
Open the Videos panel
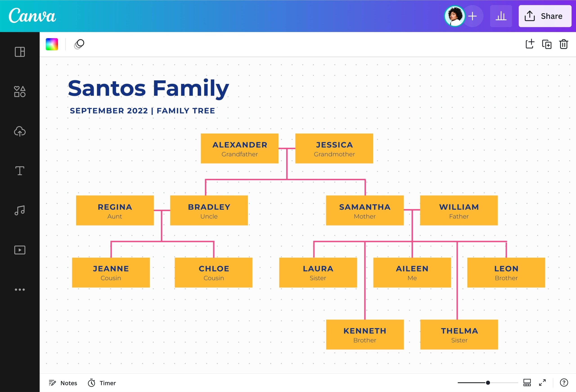coord(20,250)
